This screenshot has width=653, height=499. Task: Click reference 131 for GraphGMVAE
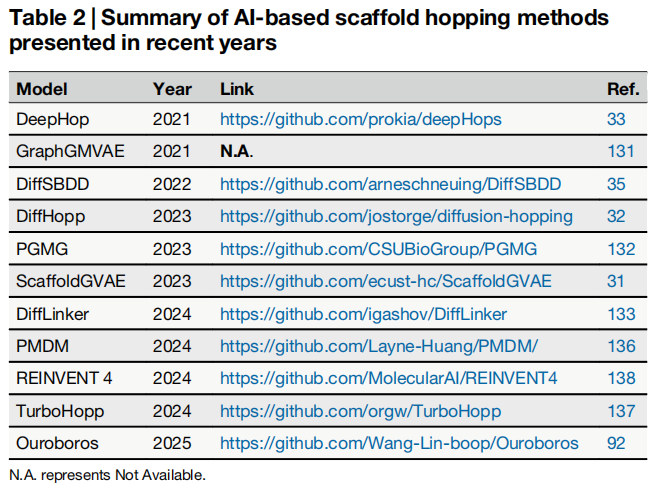point(621,151)
